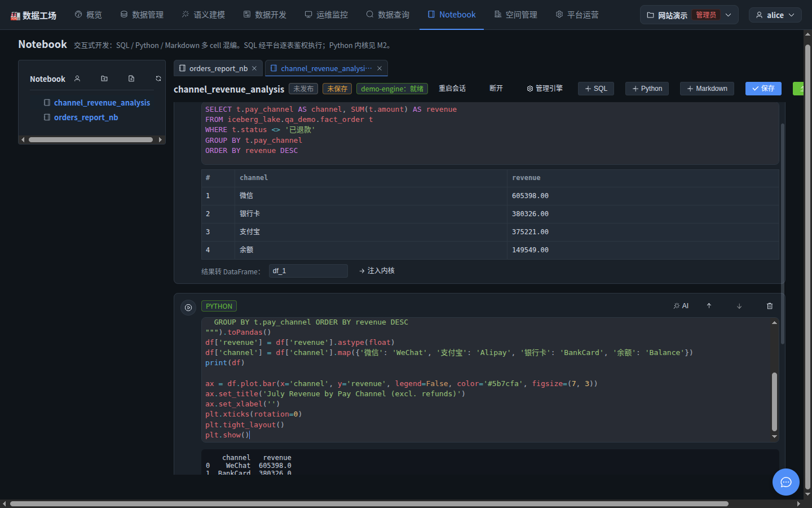812x508 pixels.
Task: Click the 数据工场 logo
Action: pos(34,15)
